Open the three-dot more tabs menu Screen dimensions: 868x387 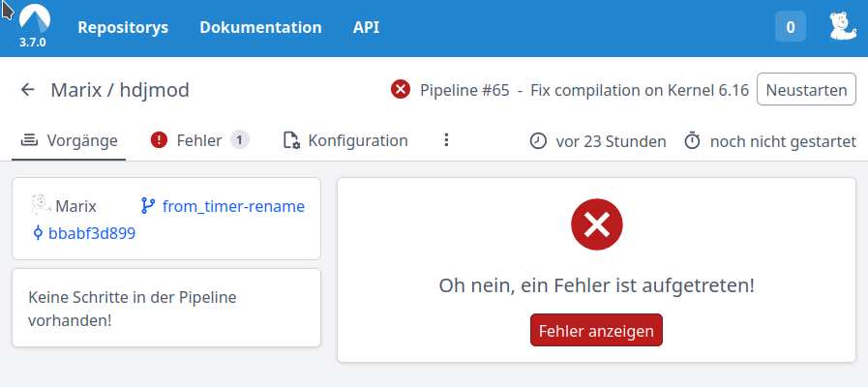[x=446, y=140]
